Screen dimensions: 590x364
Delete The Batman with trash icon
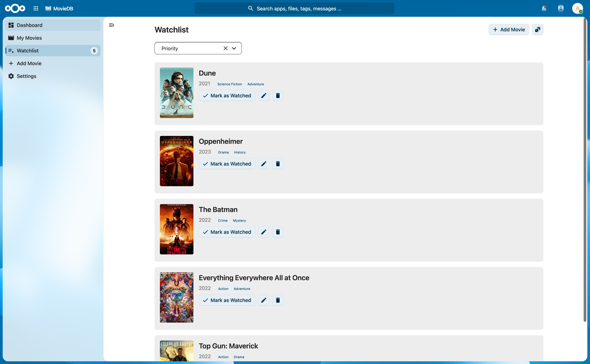click(278, 232)
